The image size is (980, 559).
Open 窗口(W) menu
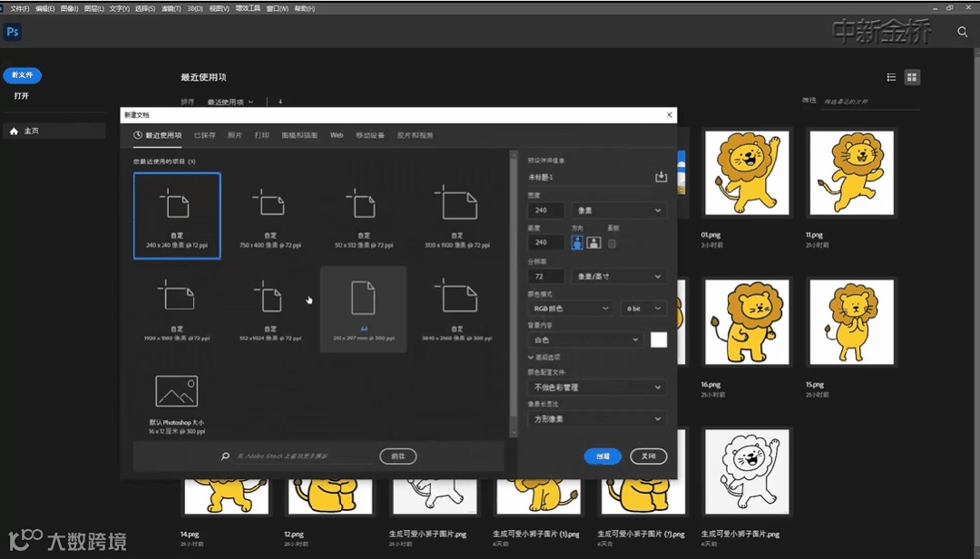click(278, 9)
